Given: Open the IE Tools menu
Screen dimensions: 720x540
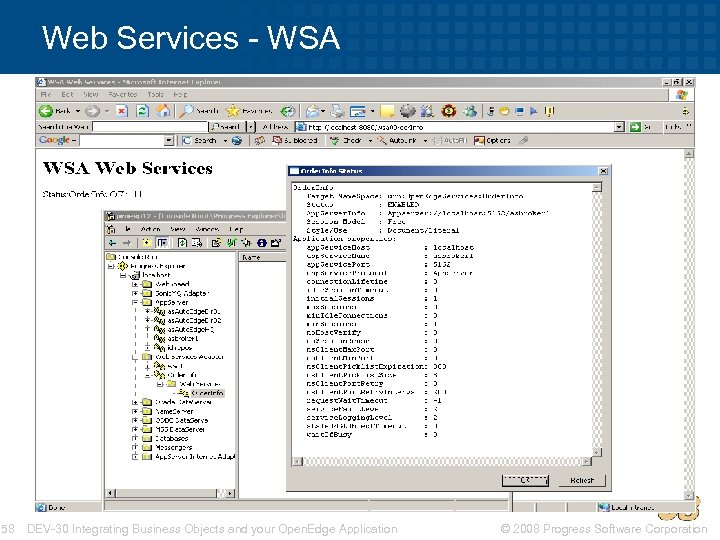Looking at the screenshot, I should [x=155, y=94].
